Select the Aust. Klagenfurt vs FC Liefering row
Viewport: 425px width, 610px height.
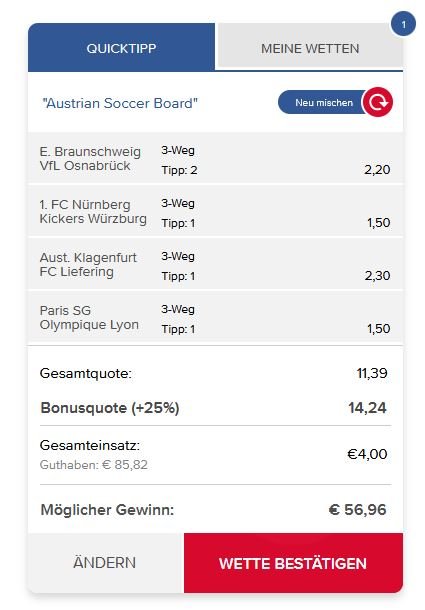[x=215, y=265]
